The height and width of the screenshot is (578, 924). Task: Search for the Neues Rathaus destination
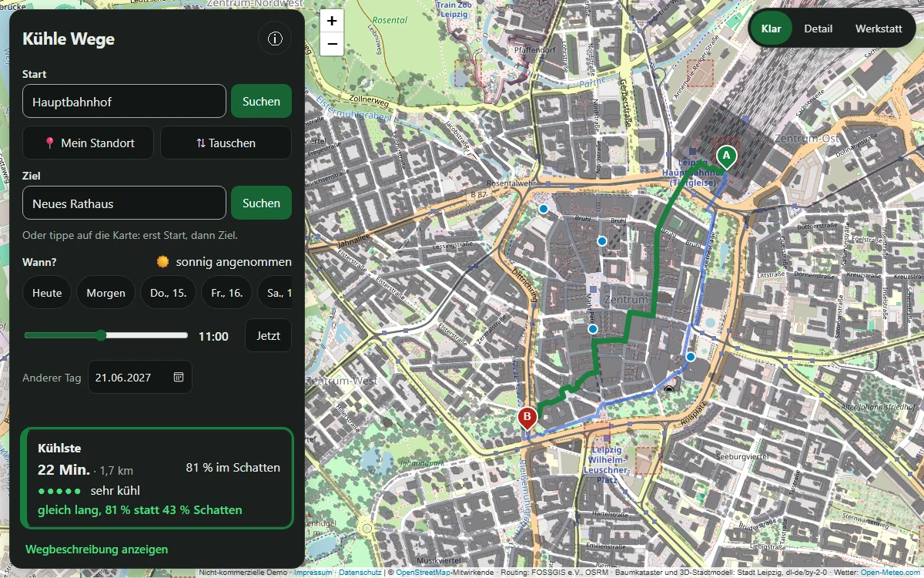pos(261,203)
